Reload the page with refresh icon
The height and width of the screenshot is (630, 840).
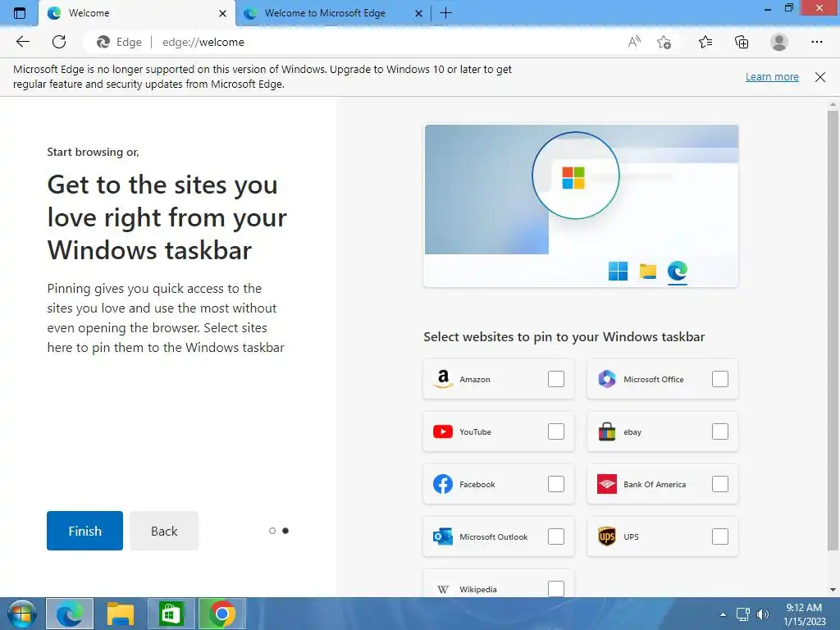point(59,42)
